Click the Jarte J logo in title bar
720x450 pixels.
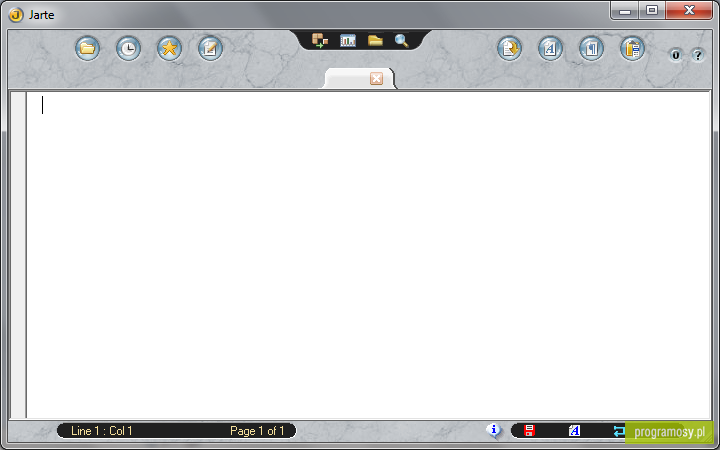[16, 15]
